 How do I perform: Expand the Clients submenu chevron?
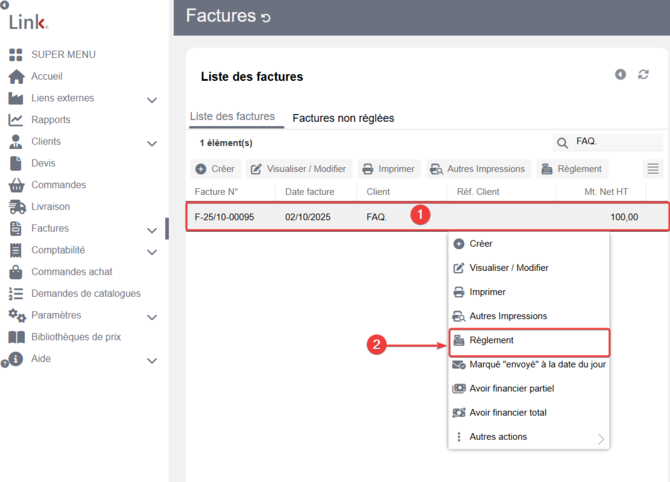point(152,144)
